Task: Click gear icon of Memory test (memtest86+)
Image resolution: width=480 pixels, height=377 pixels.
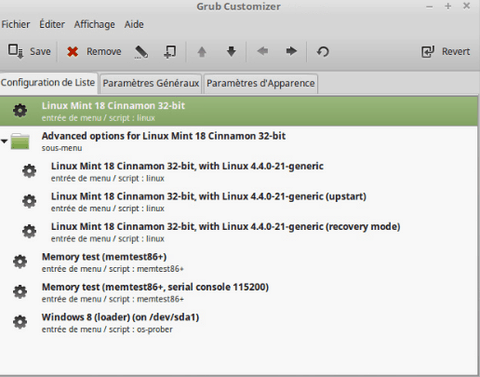Action: (20, 262)
